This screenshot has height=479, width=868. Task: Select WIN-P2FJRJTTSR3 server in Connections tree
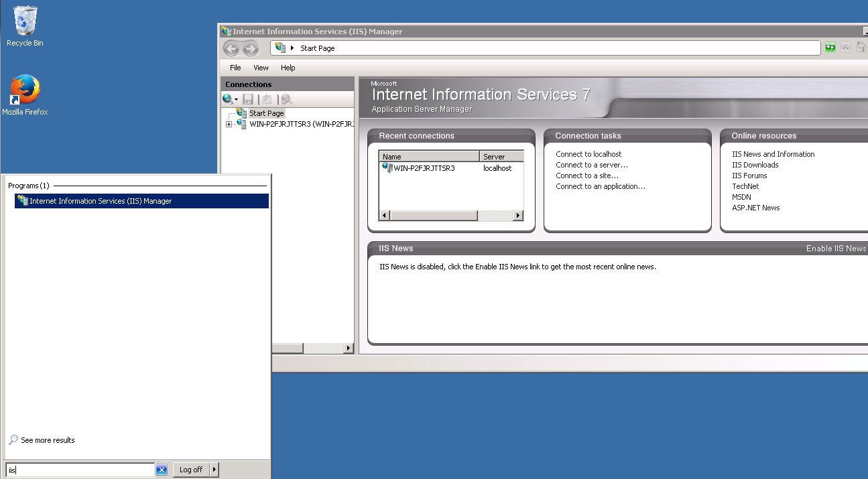[301, 124]
